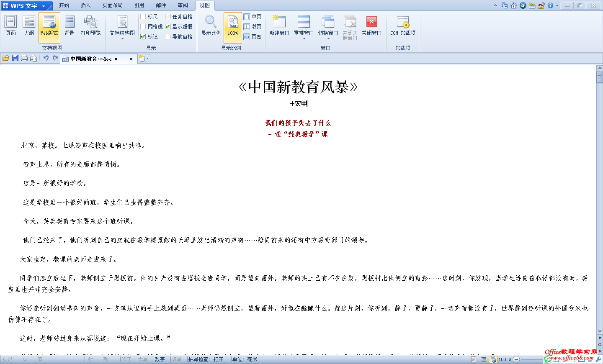Uncheck the Marks (标记) checkbox
603x364 pixels.
143,37
